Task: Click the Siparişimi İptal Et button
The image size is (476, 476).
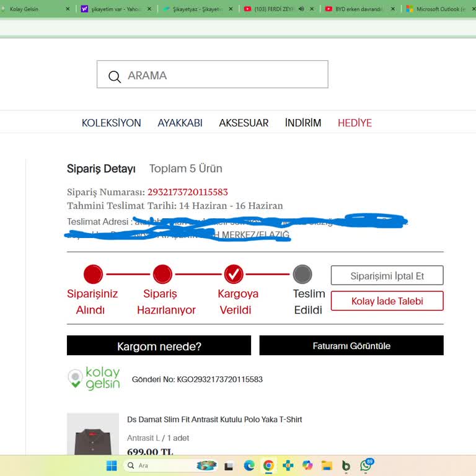Action: tap(387, 276)
